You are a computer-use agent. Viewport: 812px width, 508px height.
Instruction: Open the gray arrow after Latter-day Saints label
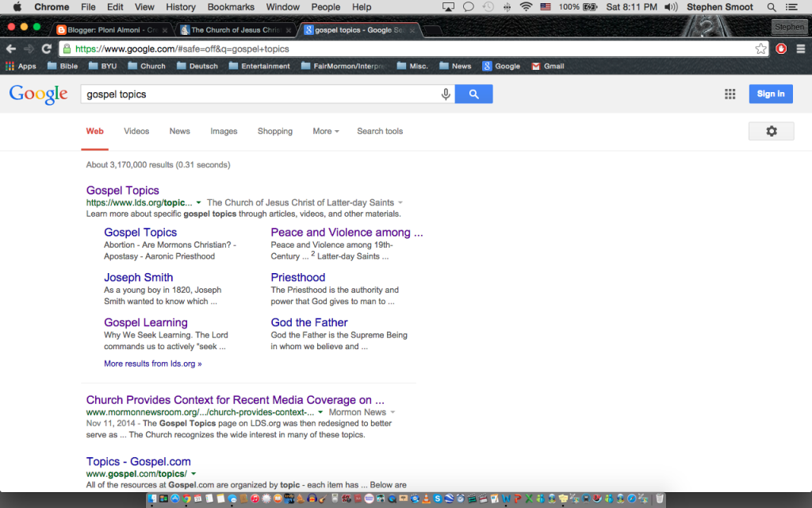(x=400, y=202)
